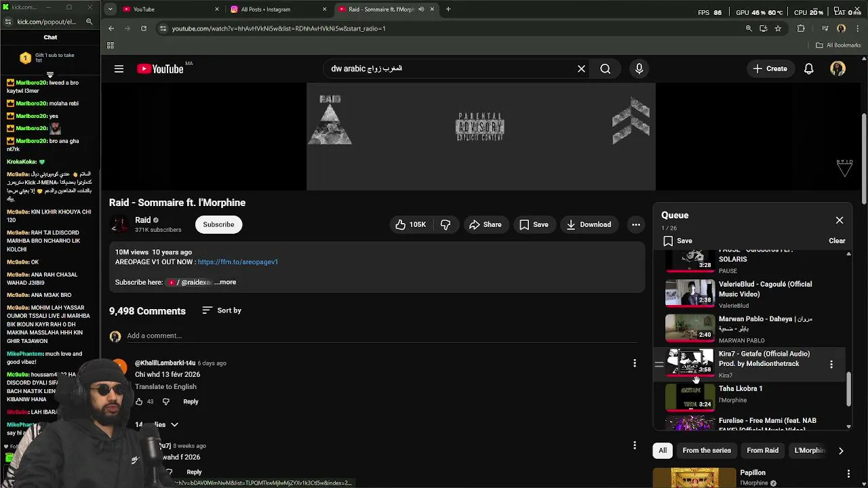Open new tab with plus button
The image size is (868, 488).
[x=448, y=9]
